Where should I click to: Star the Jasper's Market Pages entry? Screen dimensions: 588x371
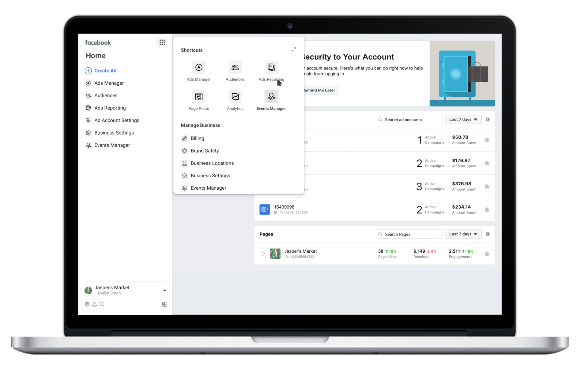tap(487, 254)
